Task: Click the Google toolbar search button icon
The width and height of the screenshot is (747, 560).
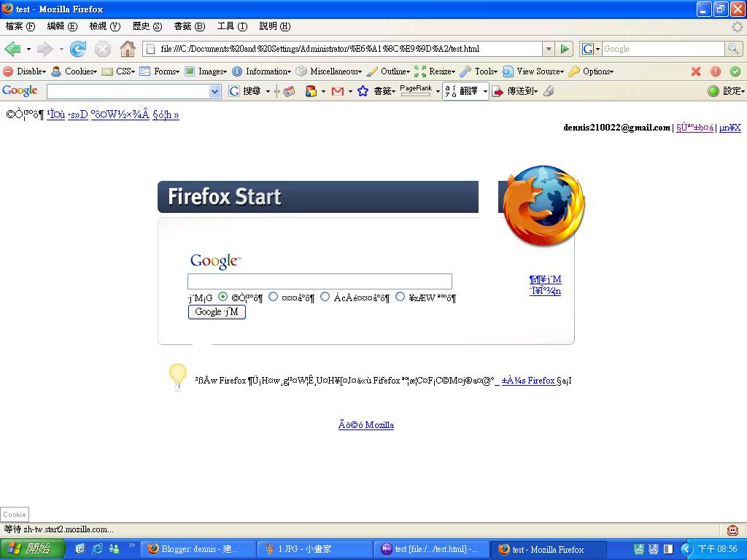Action: pyautogui.click(x=234, y=91)
